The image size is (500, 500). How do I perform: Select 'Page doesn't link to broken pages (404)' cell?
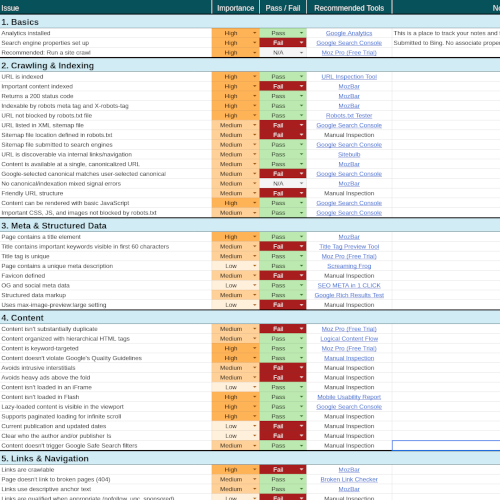(106, 479)
